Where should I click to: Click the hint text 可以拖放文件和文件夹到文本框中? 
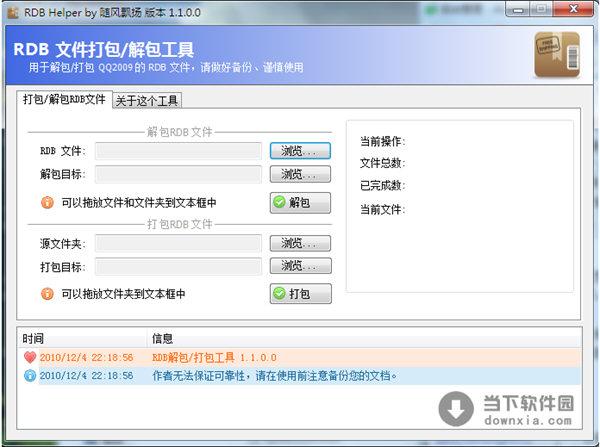click(139, 202)
